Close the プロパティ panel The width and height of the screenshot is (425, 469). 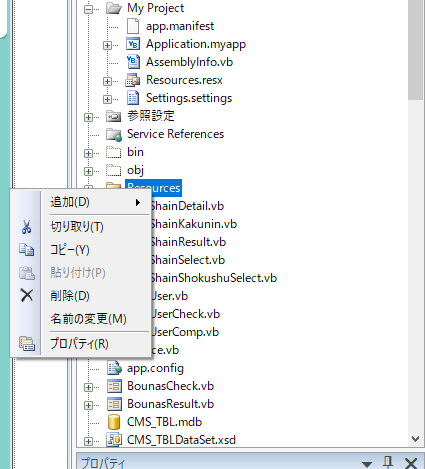(411, 463)
